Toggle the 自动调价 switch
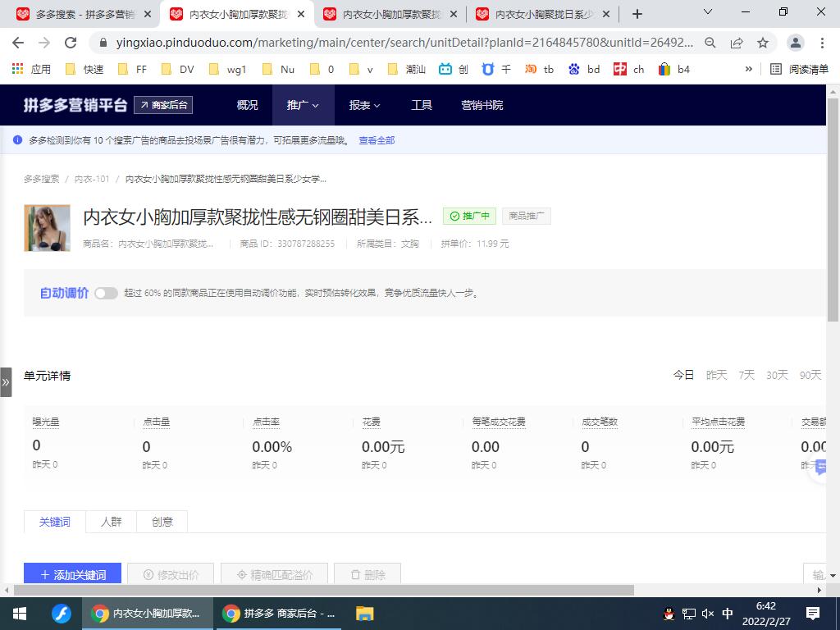Image resolution: width=840 pixels, height=630 pixels. (x=106, y=293)
